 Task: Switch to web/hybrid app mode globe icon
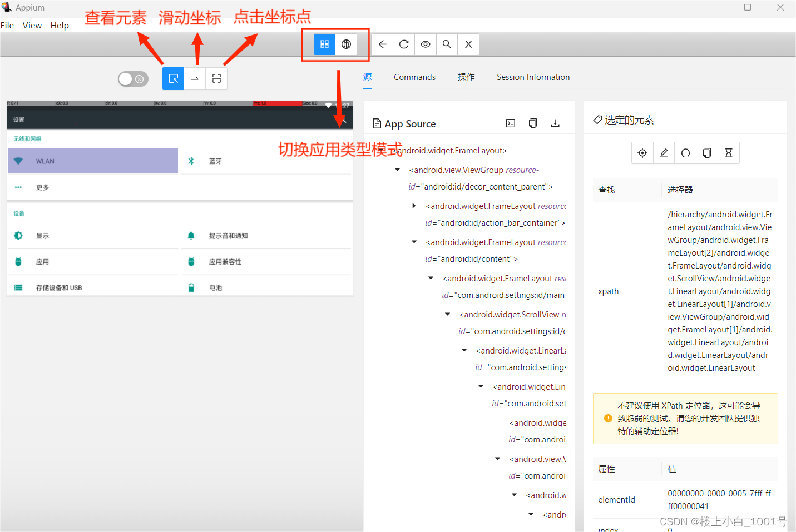pos(346,44)
